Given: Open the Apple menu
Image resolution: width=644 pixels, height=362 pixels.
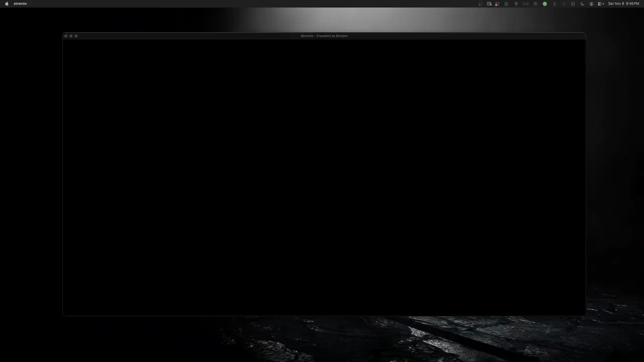Looking at the screenshot, I should (7, 4).
